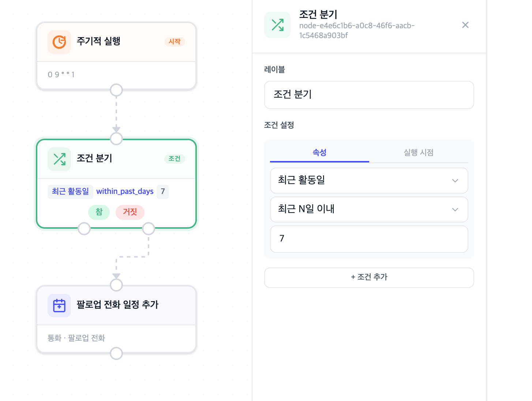This screenshot has height=401, width=532.
Task: Click the 참 output connector handle
Action: click(84, 229)
